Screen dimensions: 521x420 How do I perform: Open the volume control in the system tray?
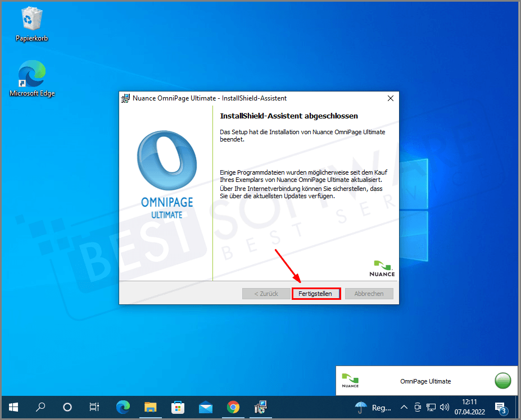445,407
